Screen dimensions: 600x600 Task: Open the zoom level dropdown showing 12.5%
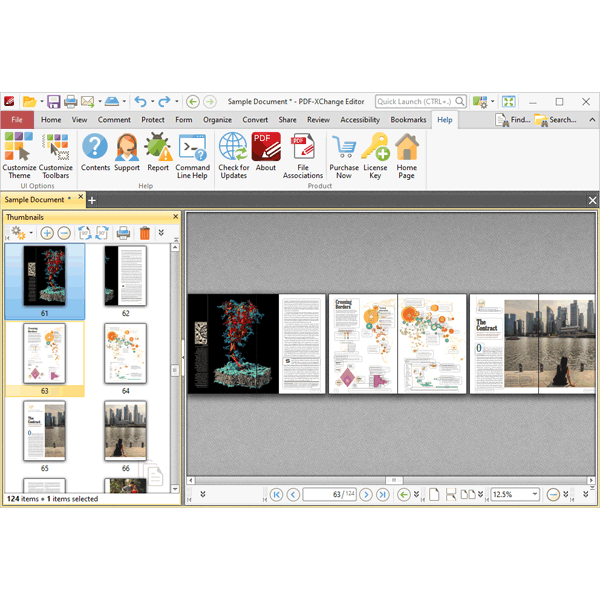click(535, 494)
